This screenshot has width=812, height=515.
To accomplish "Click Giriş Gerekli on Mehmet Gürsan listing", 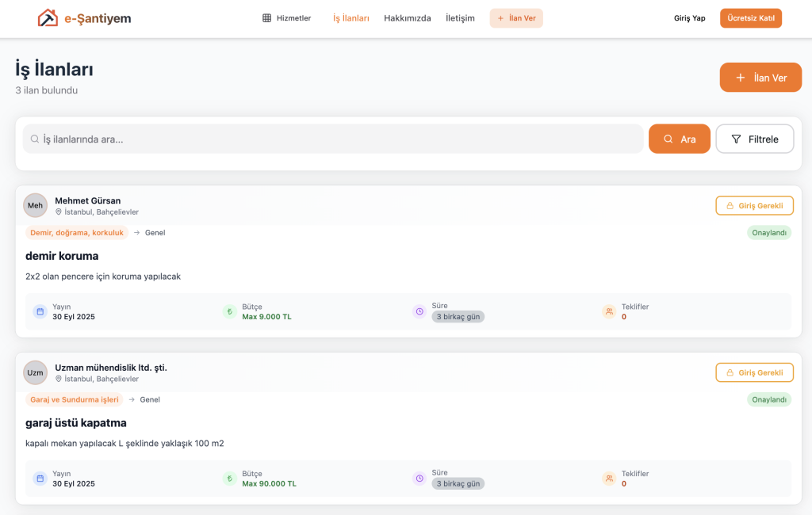I will point(754,205).
